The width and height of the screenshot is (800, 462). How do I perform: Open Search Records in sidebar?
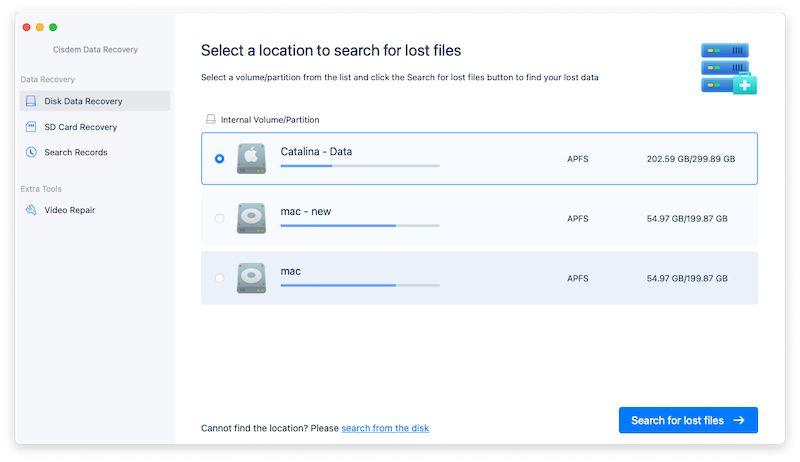(x=75, y=152)
